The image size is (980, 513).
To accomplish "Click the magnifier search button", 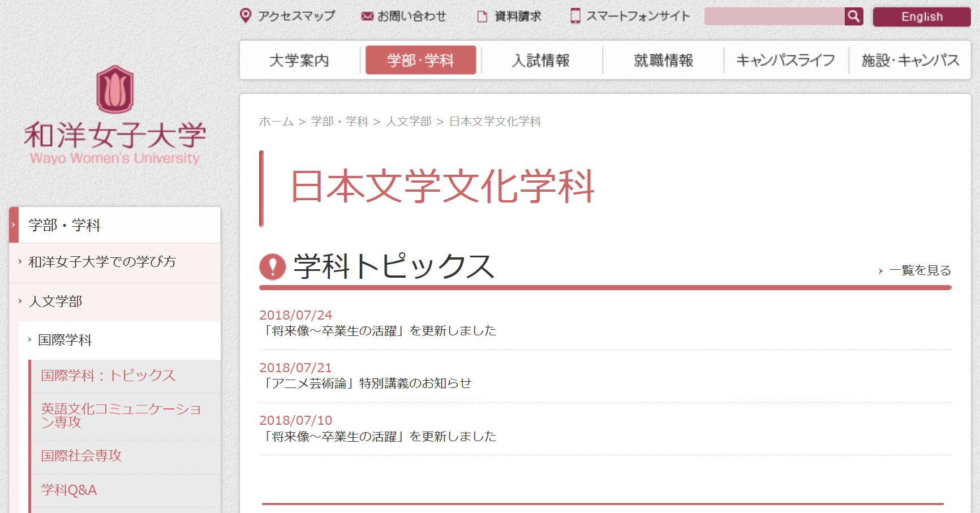I will coord(854,16).
